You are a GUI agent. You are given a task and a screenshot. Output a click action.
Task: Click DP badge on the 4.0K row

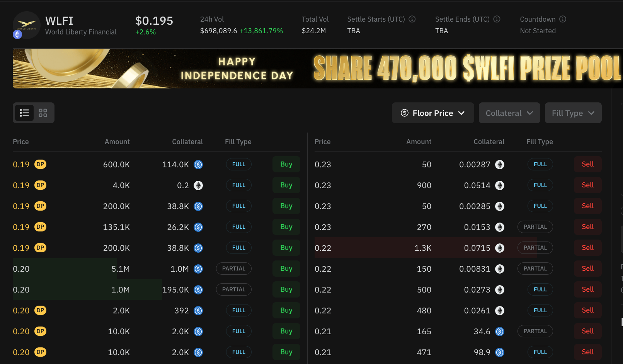tap(40, 185)
